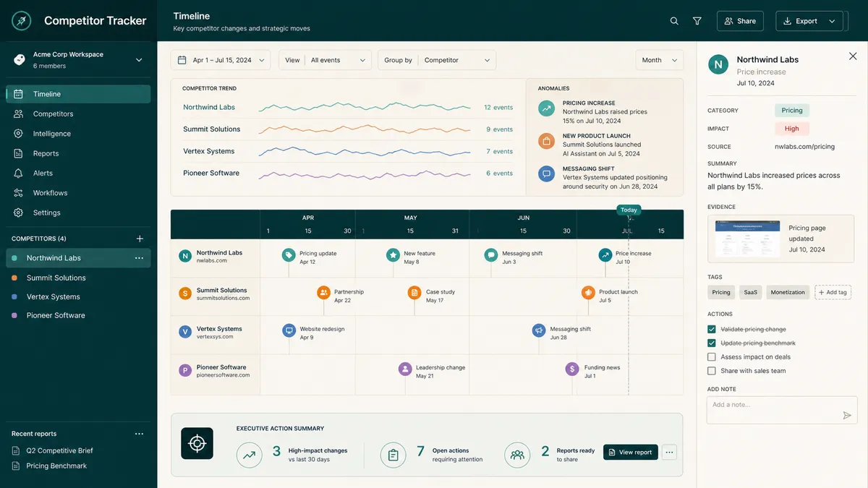The width and height of the screenshot is (868, 488).
Task: Click the executive summary target icon
Action: point(197,443)
